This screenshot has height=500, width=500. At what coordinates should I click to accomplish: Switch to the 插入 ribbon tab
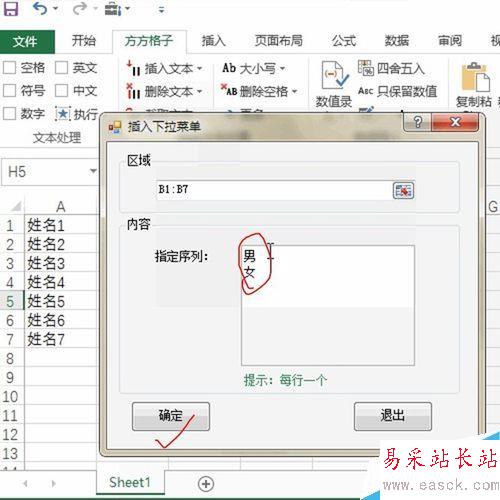tap(213, 41)
